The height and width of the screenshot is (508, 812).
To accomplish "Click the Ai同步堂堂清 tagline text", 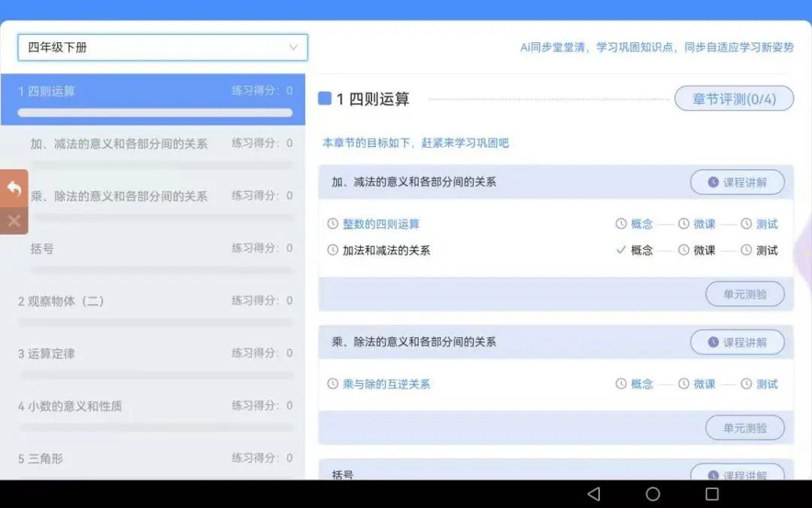I will pyautogui.click(x=656, y=47).
